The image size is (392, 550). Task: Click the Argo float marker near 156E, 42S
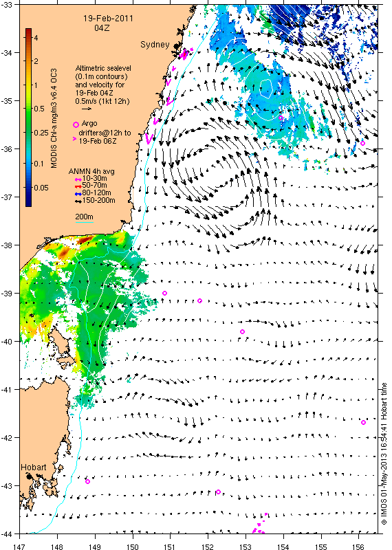click(363, 422)
